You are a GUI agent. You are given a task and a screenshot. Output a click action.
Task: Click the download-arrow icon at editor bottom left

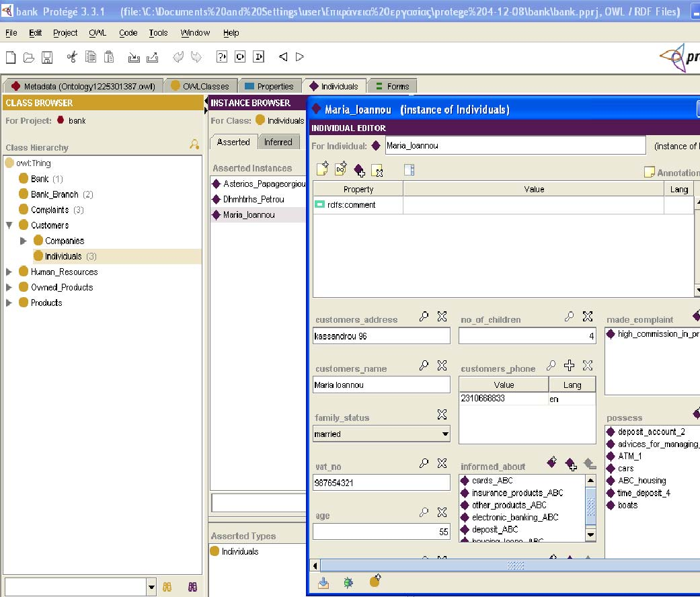(x=323, y=582)
